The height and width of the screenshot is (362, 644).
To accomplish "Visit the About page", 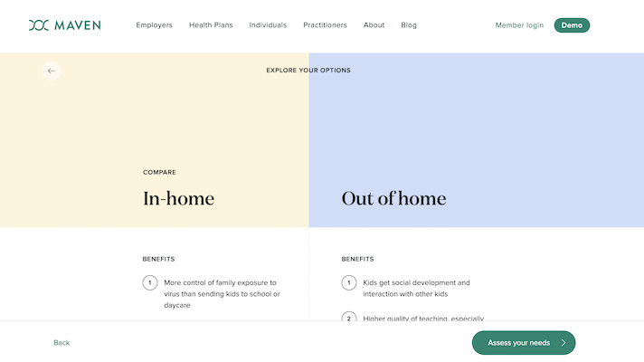I will (374, 25).
